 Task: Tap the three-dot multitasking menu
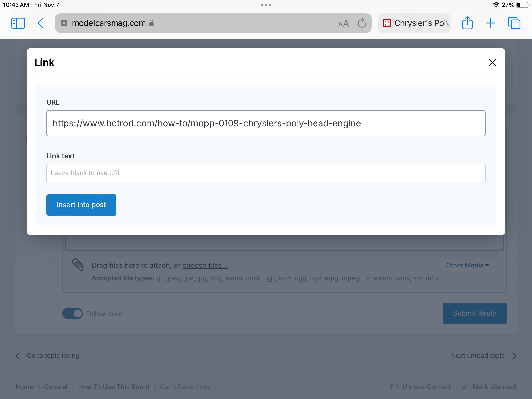(266, 5)
